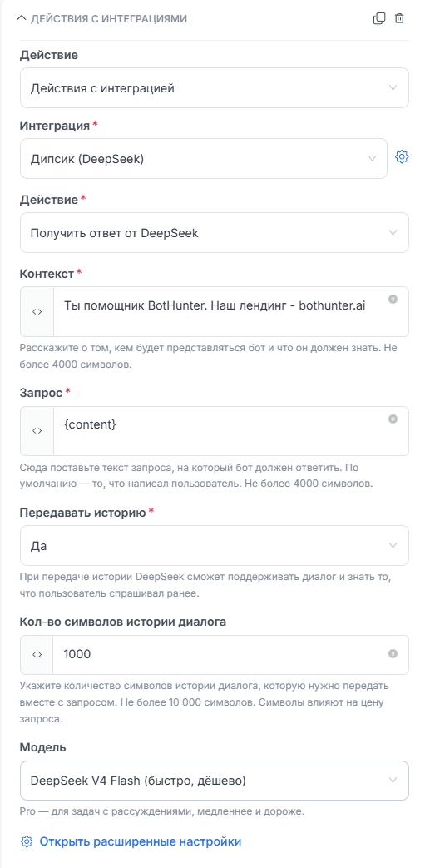Image resolution: width=425 pixels, height=868 pixels.
Task: Open DeepSeek integration gear settings
Action: (402, 157)
